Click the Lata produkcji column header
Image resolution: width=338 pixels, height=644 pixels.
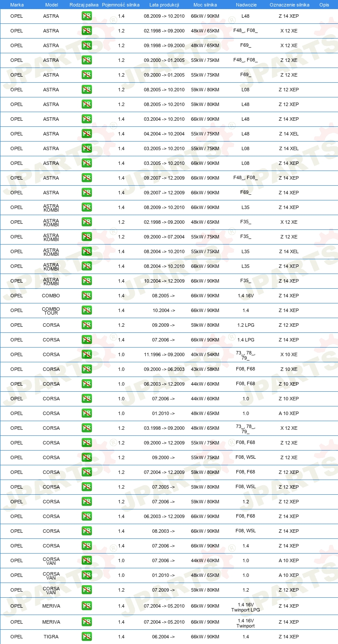pyautogui.click(x=164, y=4)
